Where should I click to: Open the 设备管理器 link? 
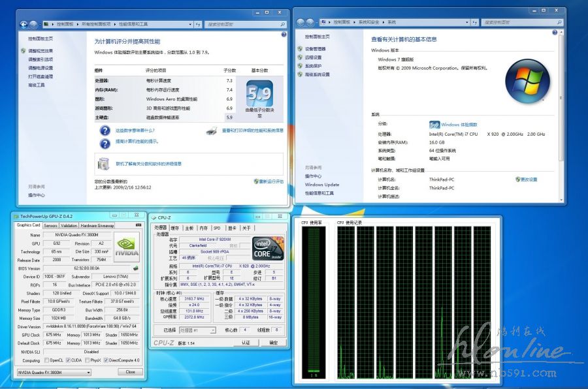(x=314, y=49)
